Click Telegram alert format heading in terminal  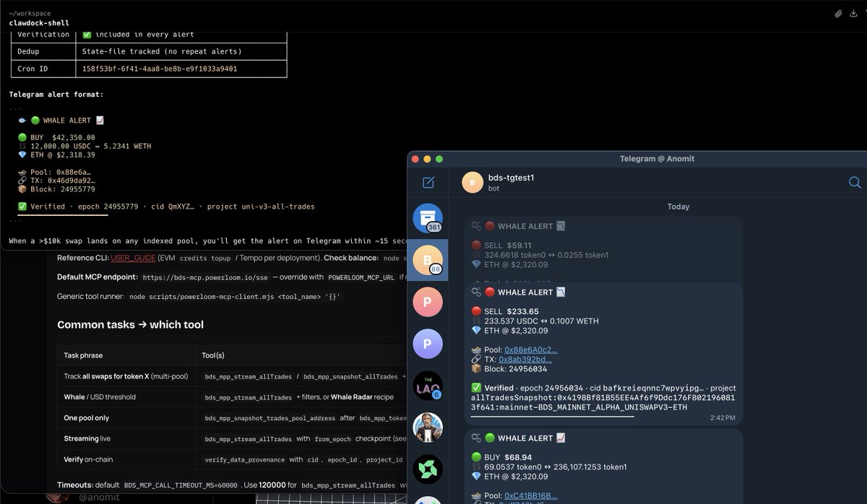click(56, 94)
